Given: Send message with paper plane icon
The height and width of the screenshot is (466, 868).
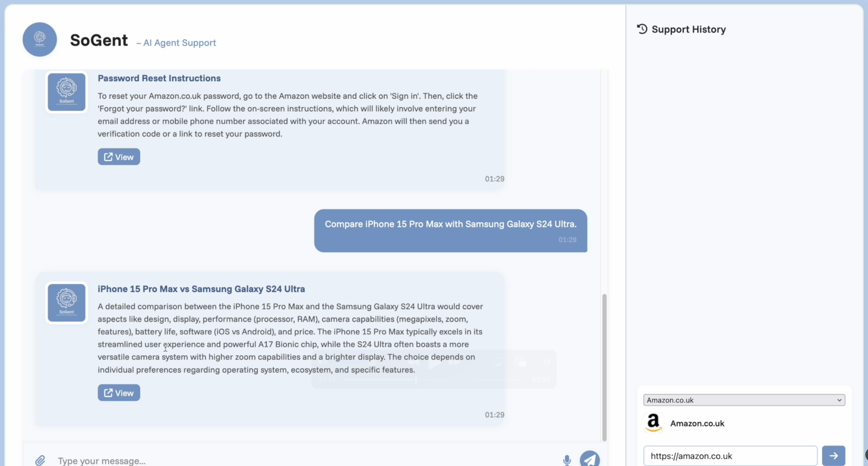Looking at the screenshot, I should [x=589, y=458].
